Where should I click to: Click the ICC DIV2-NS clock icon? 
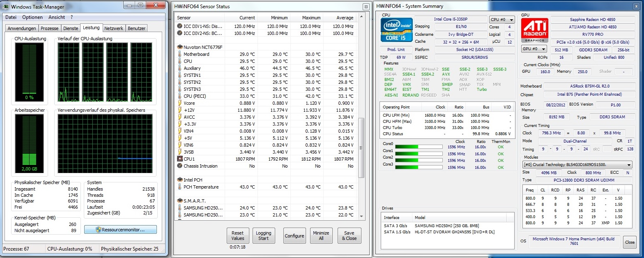click(x=179, y=33)
